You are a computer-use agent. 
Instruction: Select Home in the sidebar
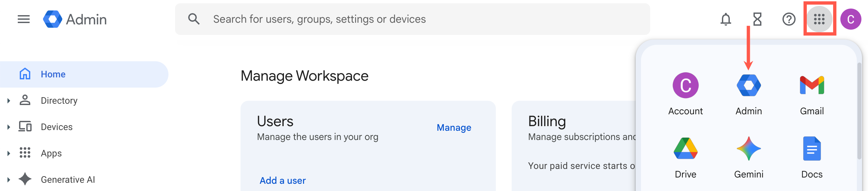tap(53, 74)
